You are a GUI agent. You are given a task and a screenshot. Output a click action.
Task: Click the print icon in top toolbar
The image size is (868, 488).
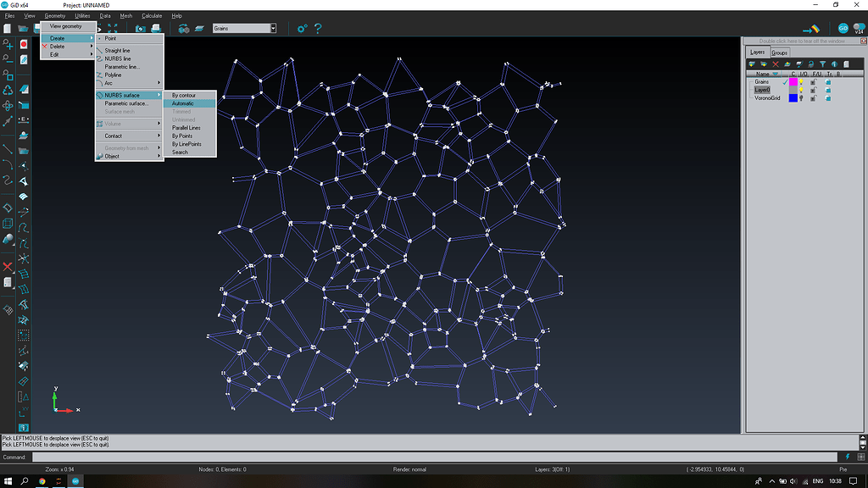156,28
